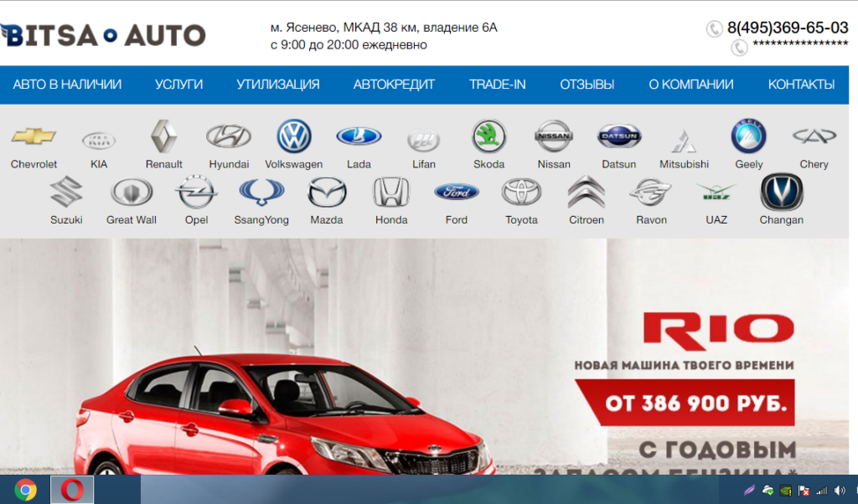Launch Chrome from the taskbar
This screenshot has height=504, width=858.
[x=25, y=490]
